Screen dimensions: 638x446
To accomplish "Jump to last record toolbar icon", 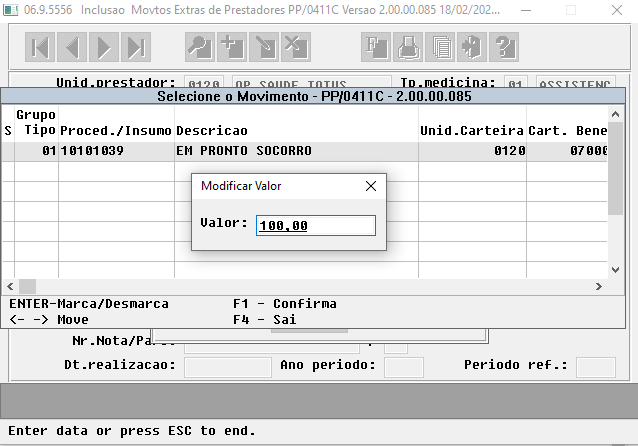I will (136, 47).
